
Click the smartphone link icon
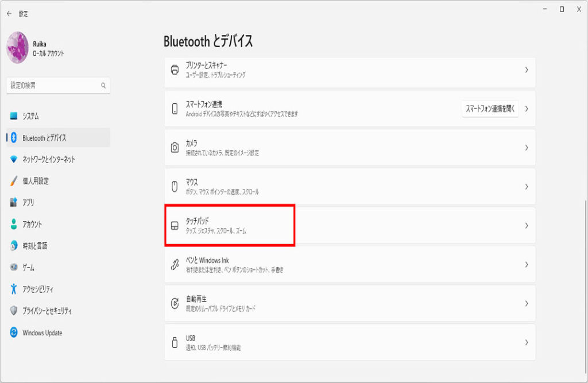[175, 109]
